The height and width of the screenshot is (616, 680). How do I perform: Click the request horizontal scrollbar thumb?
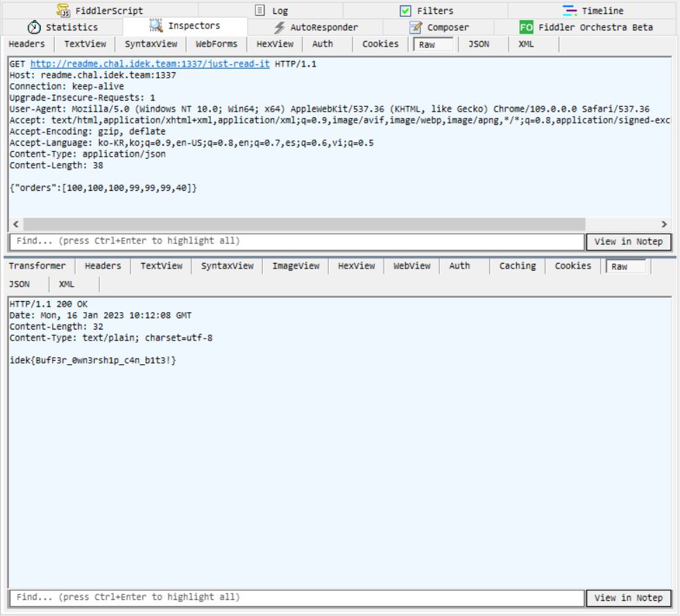(304, 224)
